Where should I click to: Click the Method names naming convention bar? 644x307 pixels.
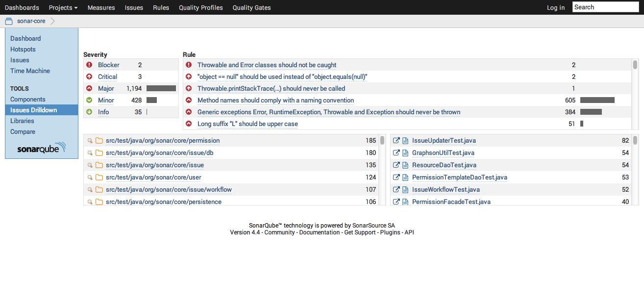pyautogui.click(x=597, y=100)
